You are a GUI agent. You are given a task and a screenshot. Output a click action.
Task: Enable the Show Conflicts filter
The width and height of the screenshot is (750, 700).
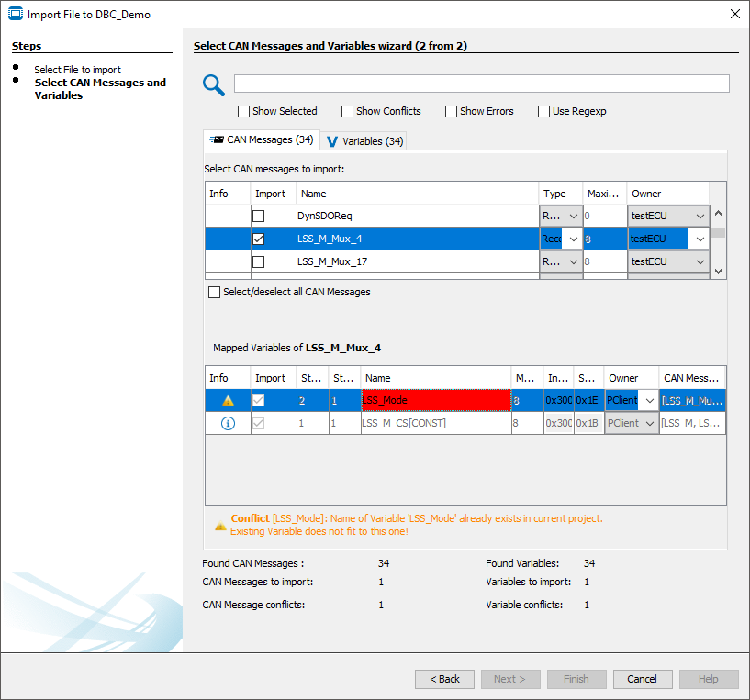pos(347,111)
